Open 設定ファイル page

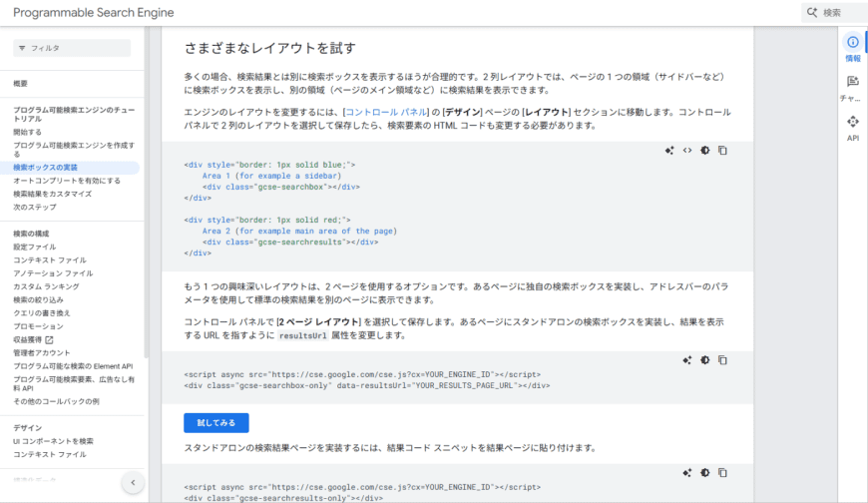point(34,248)
